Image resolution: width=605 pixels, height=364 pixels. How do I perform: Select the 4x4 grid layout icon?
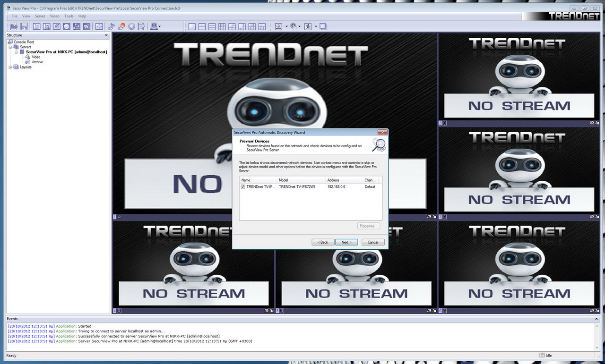[x=222, y=26]
